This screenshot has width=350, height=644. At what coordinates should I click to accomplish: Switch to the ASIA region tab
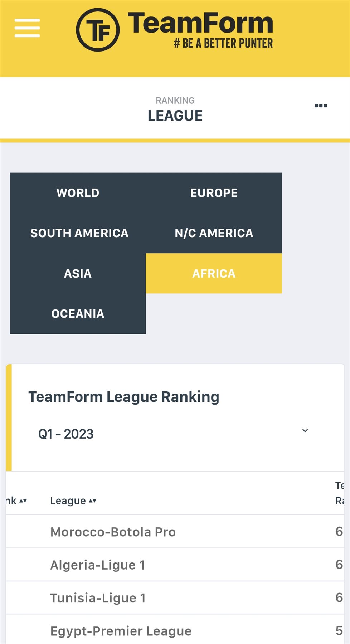(x=78, y=273)
